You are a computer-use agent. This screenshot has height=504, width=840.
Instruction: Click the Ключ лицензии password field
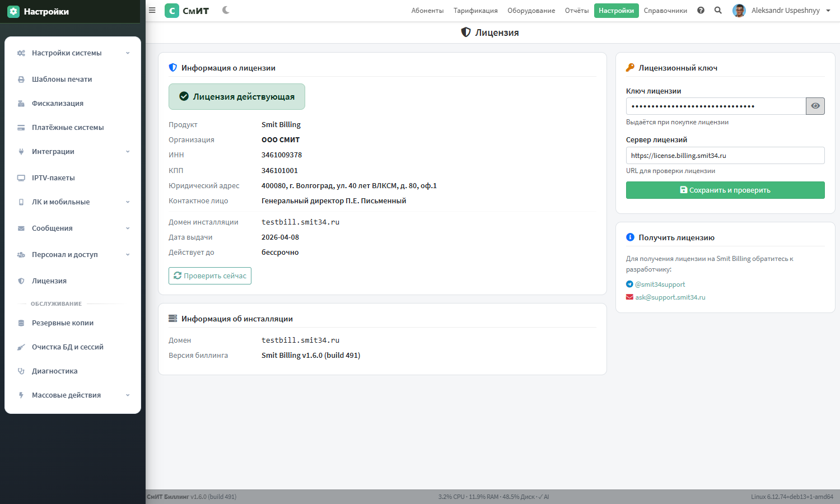716,106
